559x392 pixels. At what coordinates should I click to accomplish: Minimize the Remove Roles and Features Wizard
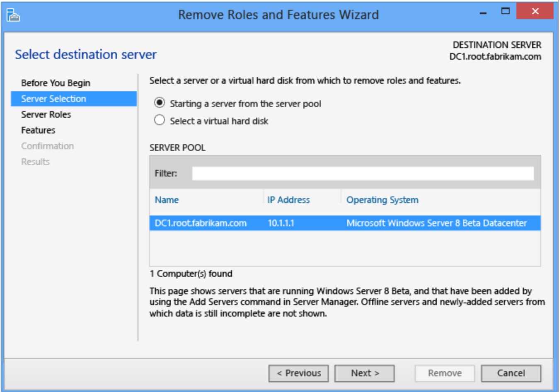tap(483, 12)
